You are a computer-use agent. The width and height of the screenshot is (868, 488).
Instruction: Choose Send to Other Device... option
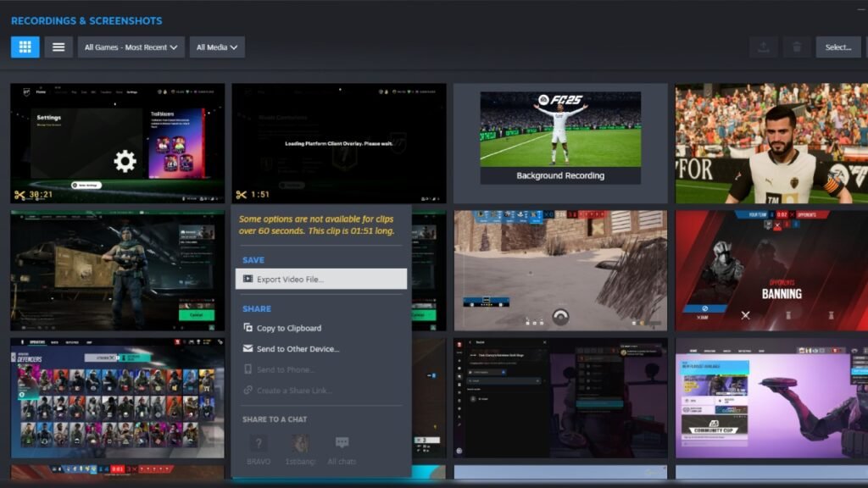297,349
